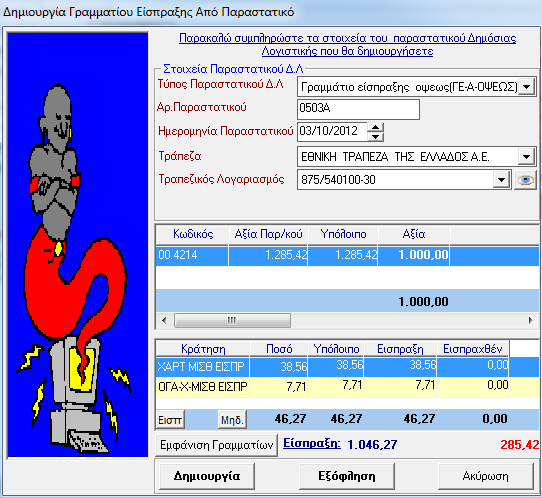Click the Κράτηση column header
The height and width of the screenshot is (498, 542).
coord(203,349)
